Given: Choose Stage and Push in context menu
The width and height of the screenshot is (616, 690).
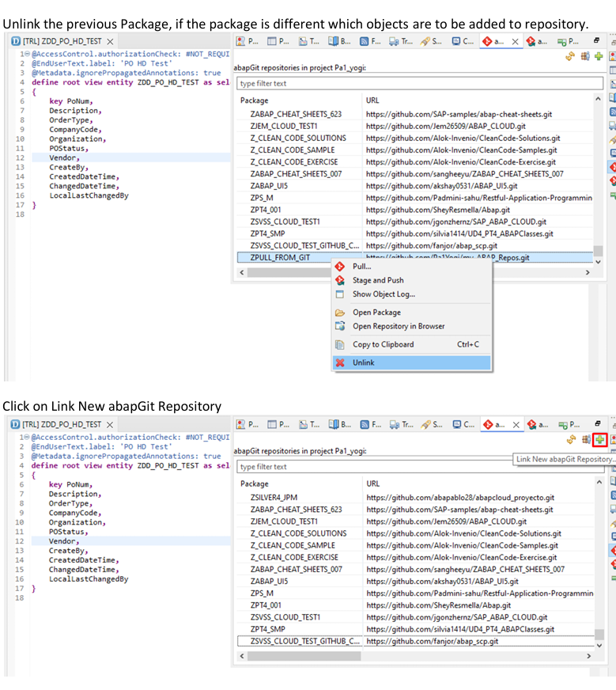Looking at the screenshot, I should pyautogui.click(x=411, y=280).
